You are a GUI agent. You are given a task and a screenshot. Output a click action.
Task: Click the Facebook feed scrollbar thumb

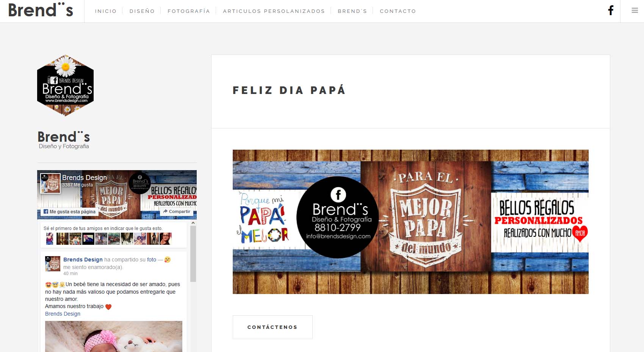[x=193, y=254]
